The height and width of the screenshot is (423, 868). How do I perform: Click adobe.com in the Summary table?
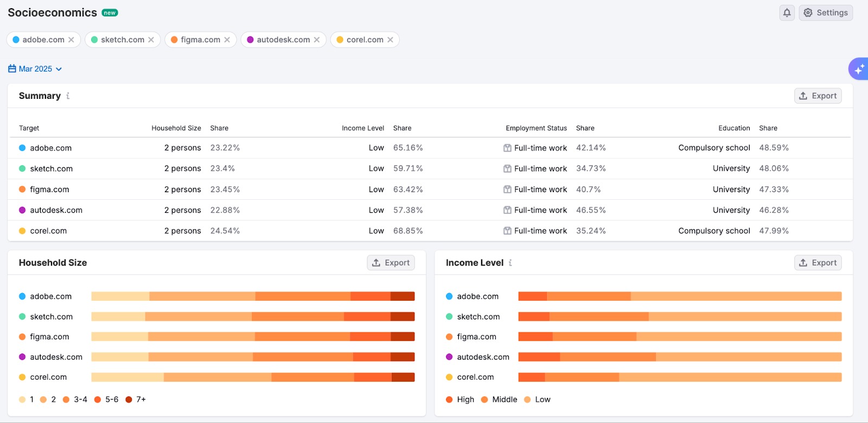pyautogui.click(x=50, y=148)
